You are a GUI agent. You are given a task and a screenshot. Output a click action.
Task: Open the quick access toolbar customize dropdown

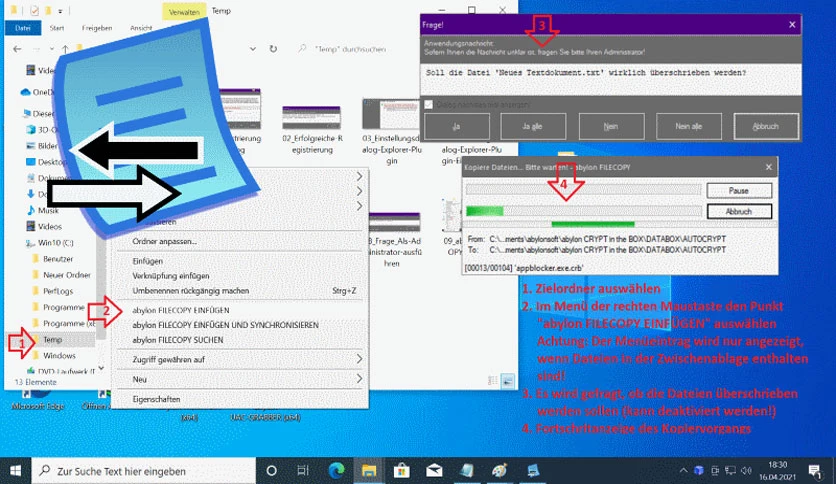click(x=60, y=11)
